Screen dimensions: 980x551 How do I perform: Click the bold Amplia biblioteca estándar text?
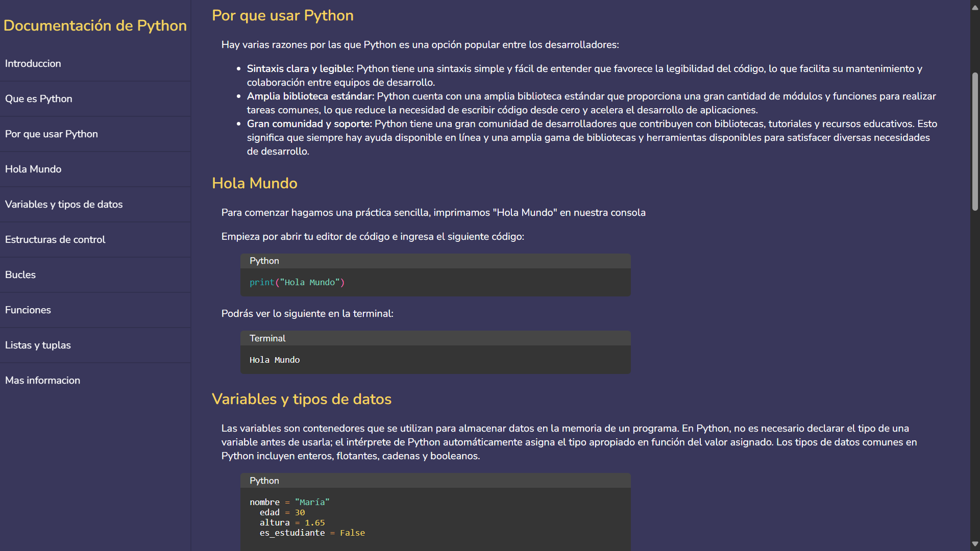tap(311, 96)
